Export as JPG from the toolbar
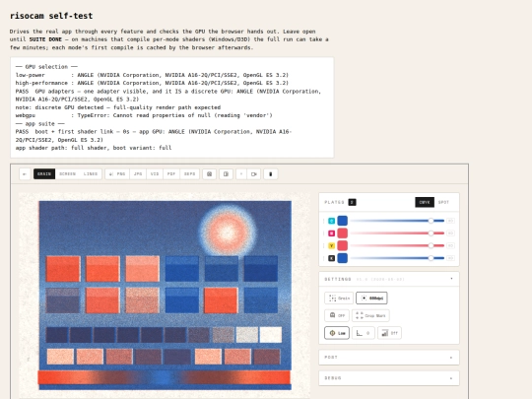Viewport: 532px width, 399px height. [x=138, y=174]
